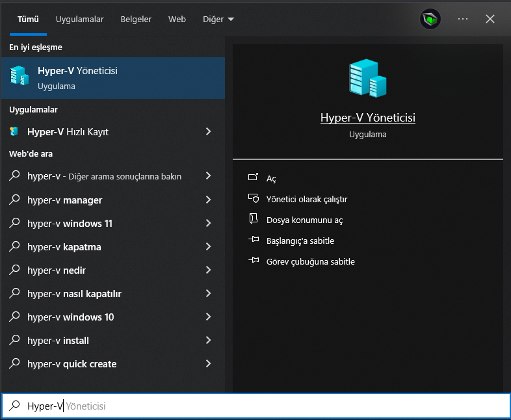Screen dimensions: 511x420
Task: Open Hyper-V Yöneticisi best match result
Action: (112, 78)
